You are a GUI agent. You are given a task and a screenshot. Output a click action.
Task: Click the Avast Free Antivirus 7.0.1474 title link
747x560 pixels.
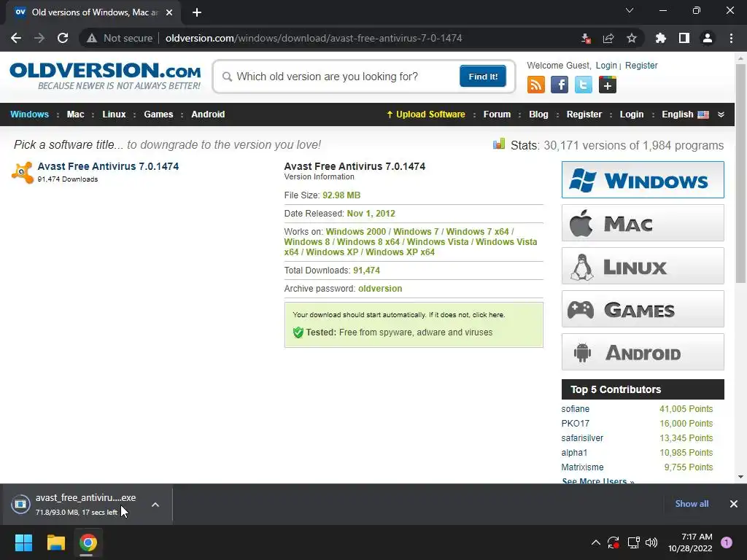[x=108, y=166]
